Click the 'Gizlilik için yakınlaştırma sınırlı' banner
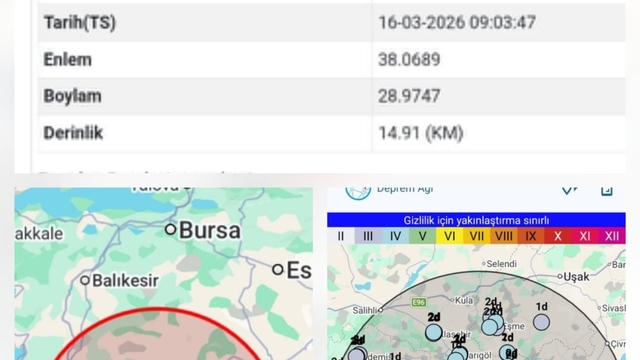Image resolution: width=640 pixels, height=360 pixels. (x=476, y=220)
